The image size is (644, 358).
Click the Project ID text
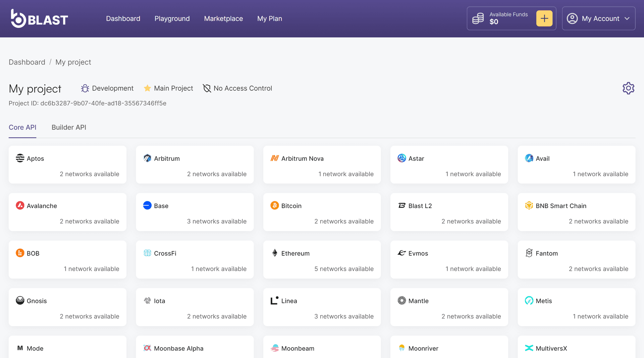tap(88, 103)
